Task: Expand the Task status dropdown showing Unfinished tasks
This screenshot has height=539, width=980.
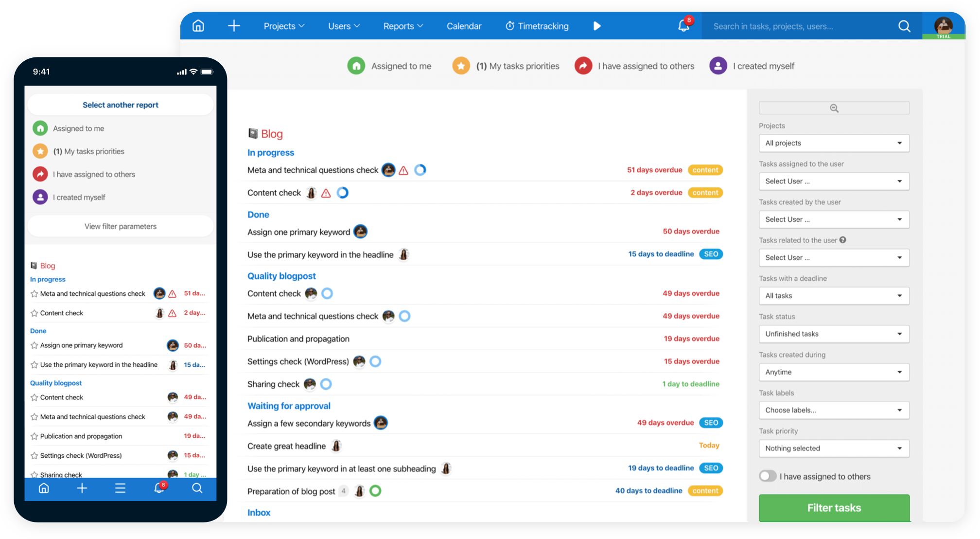Action: pyautogui.click(x=834, y=334)
